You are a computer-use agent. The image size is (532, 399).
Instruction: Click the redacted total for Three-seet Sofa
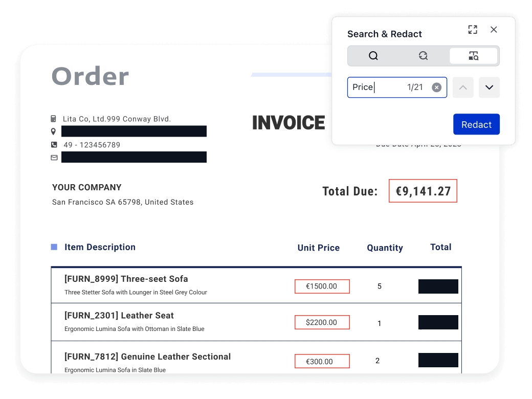click(438, 286)
